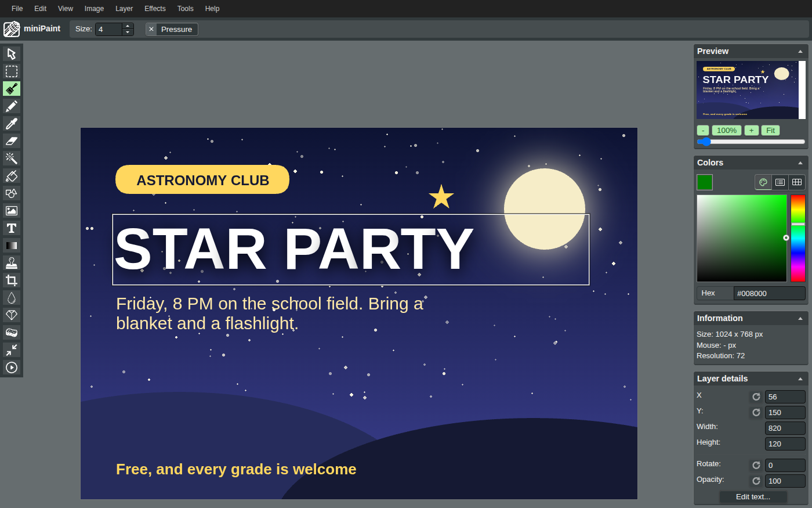Select the Pencil tool
Image resolution: width=812 pixels, height=508 pixels.
12,106
